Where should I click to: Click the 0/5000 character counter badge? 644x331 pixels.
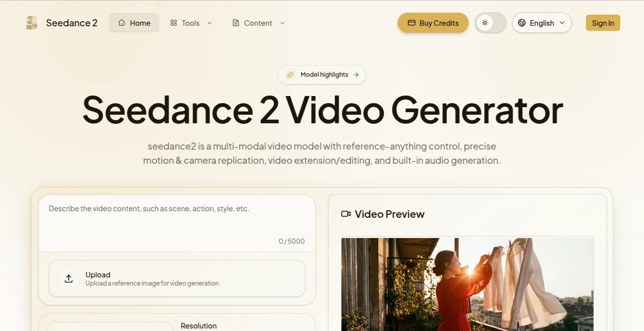(291, 241)
